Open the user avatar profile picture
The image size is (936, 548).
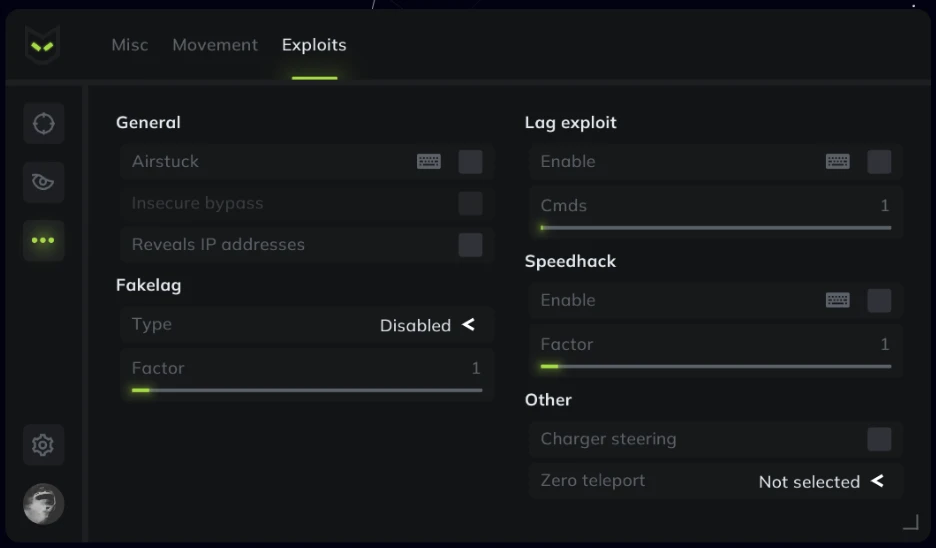point(44,504)
